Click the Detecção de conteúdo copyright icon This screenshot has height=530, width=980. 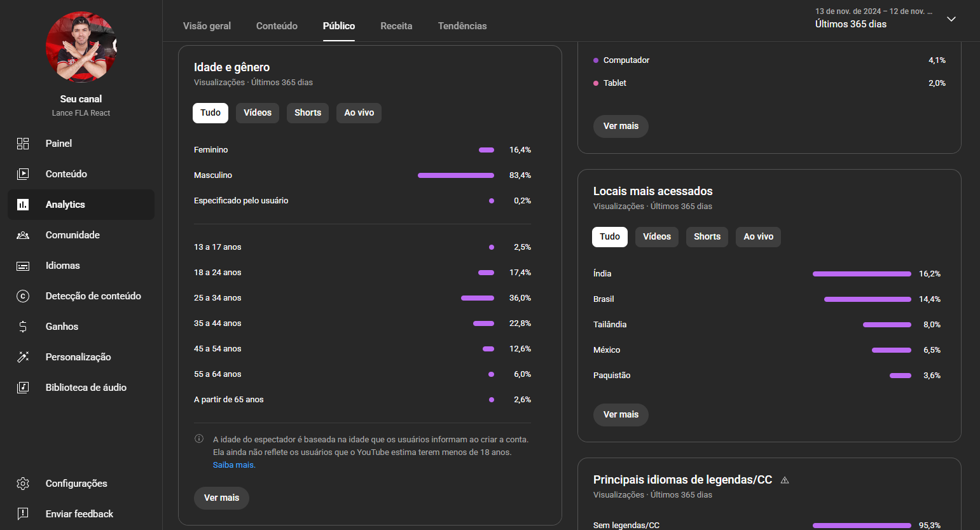[x=23, y=296]
